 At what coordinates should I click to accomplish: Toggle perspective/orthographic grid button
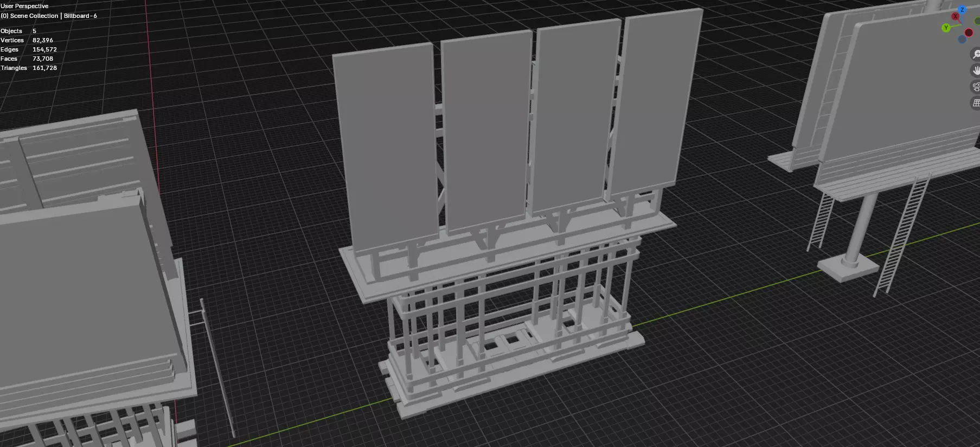[975, 103]
